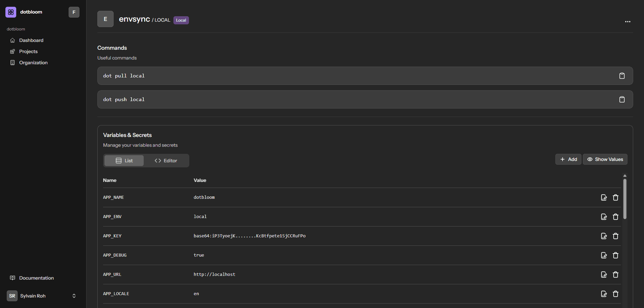Edit the APP_LOCALE variable
Image resolution: width=644 pixels, height=308 pixels.
click(604, 294)
